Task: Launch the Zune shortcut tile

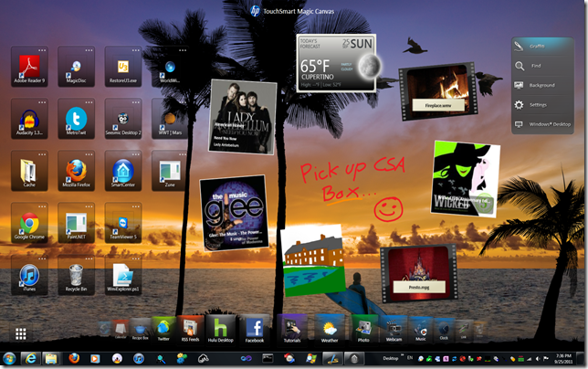Action: 170,171
